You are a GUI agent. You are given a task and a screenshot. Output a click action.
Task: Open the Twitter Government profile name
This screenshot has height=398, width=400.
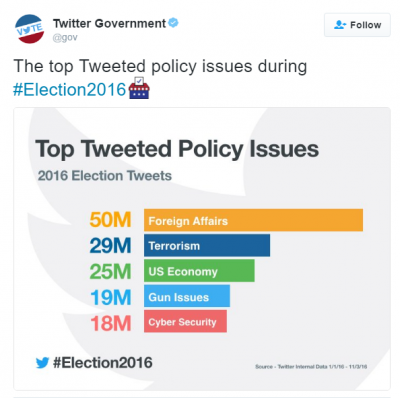(x=109, y=23)
